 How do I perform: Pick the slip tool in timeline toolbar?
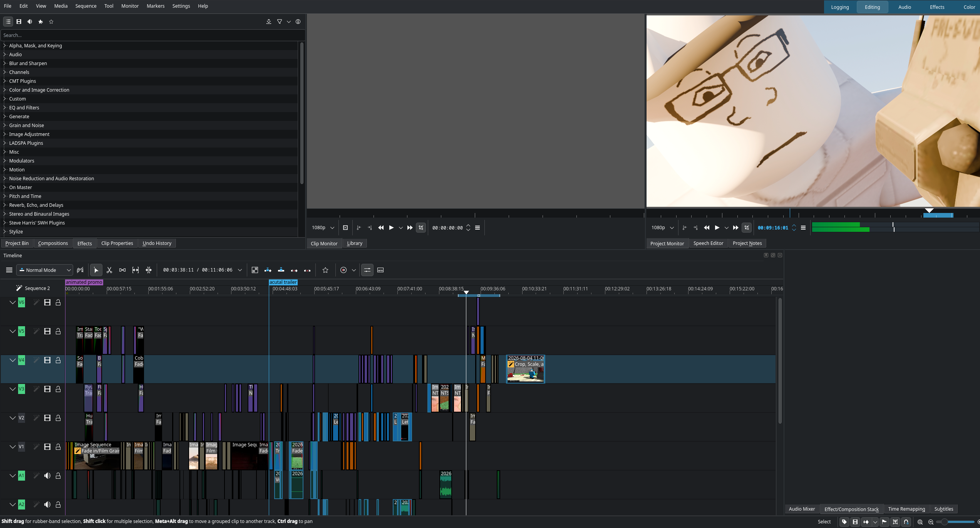(x=136, y=270)
